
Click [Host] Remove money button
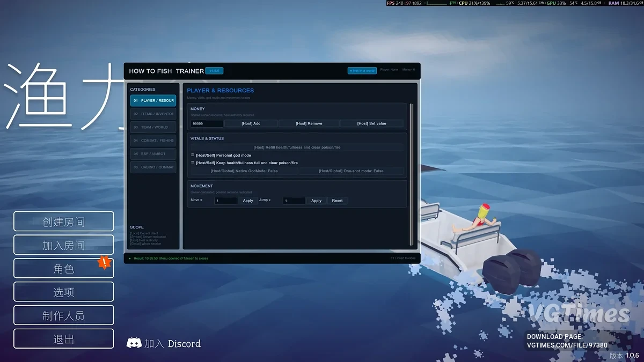(x=309, y=123)
